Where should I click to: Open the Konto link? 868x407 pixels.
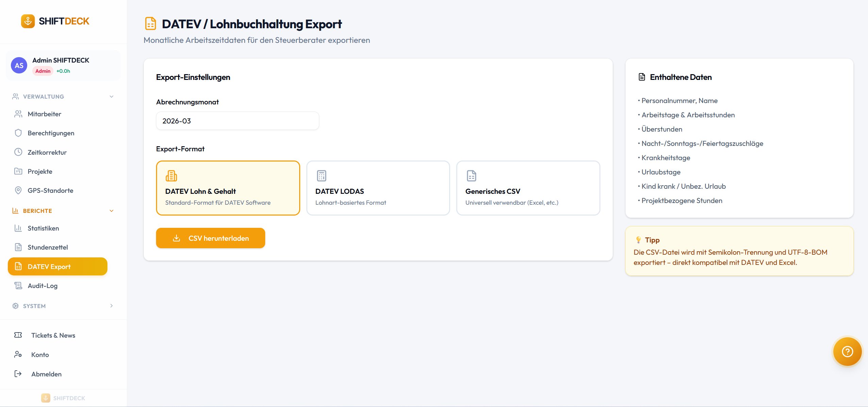(x=40, y=355)
